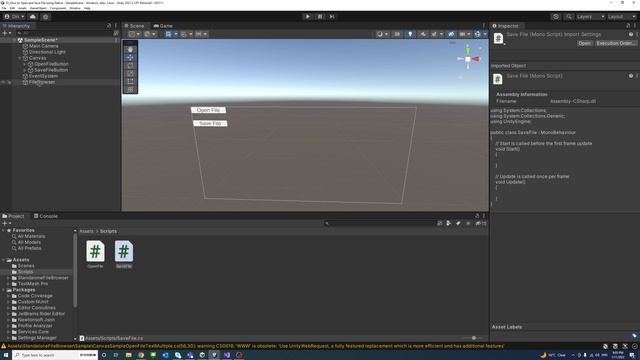640x360 pixels.
Task: Open the Assets menu
Action: (x=22, y=8)
